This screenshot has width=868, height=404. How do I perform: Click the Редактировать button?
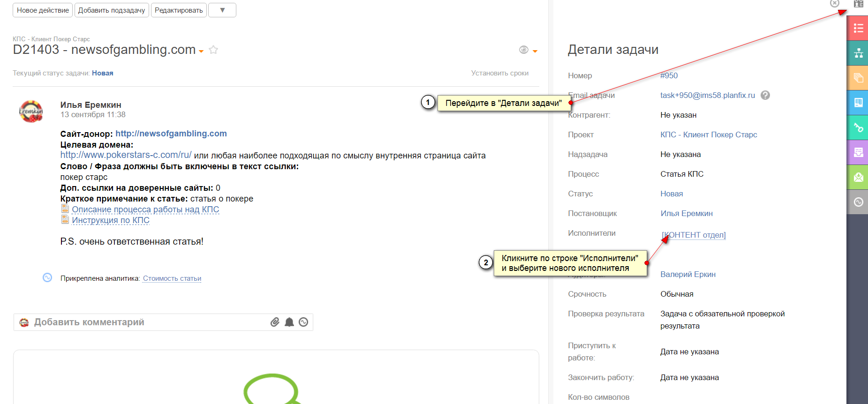pyautogui.click(x=179, y=10)
